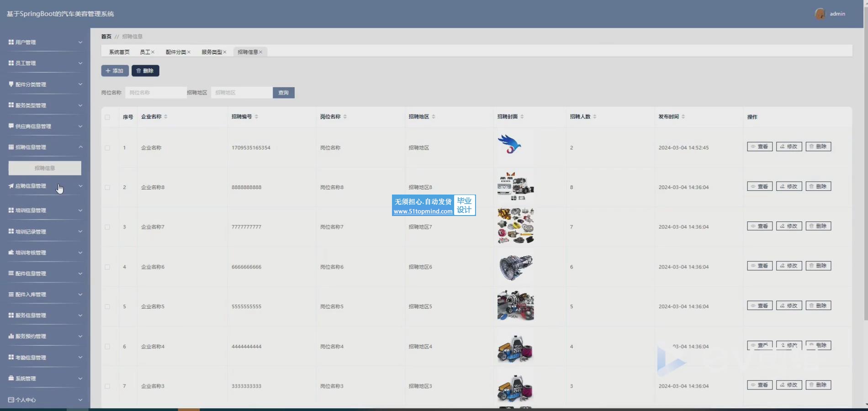Expand the 服务类型管理 menu chevron
This screenshot has width=868, height=411.
tap(80, 105)
